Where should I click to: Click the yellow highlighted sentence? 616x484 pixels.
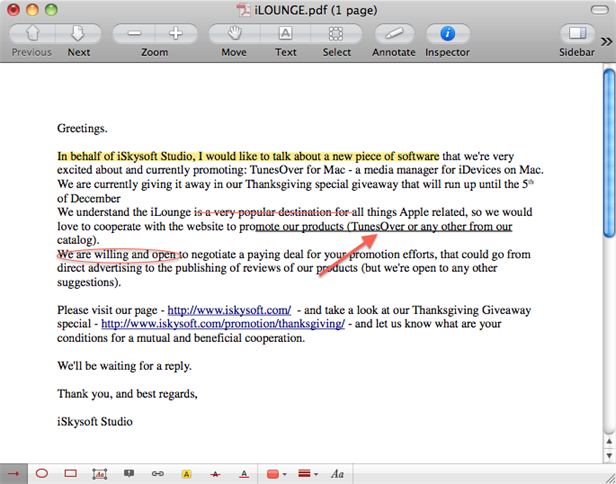pyautogui.click(x=248, y=156)
